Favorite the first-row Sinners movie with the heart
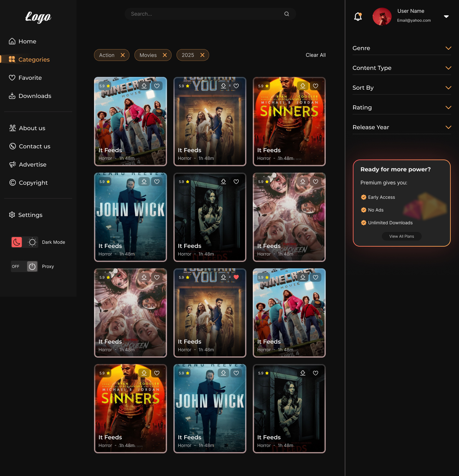This screenshot has width=459, height=476. [316, 86]
